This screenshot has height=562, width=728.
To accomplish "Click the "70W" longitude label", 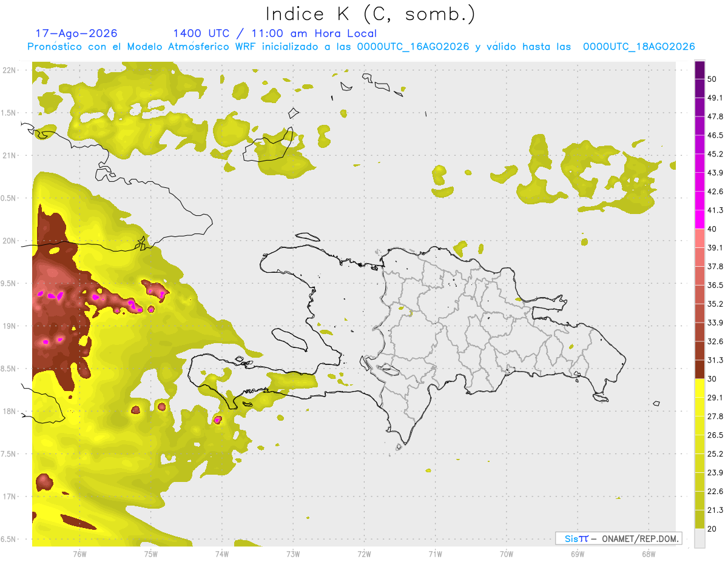I will point(506,554).
